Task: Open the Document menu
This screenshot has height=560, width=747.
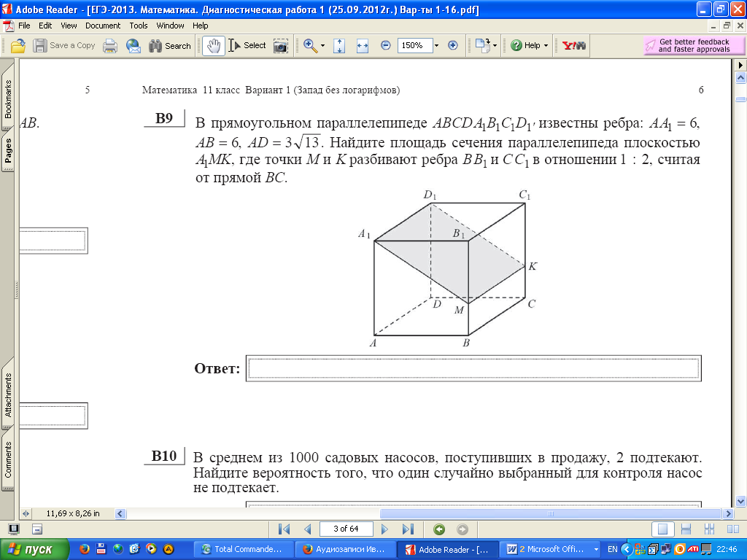Action: pyautogui.click(x=103, y=26)
